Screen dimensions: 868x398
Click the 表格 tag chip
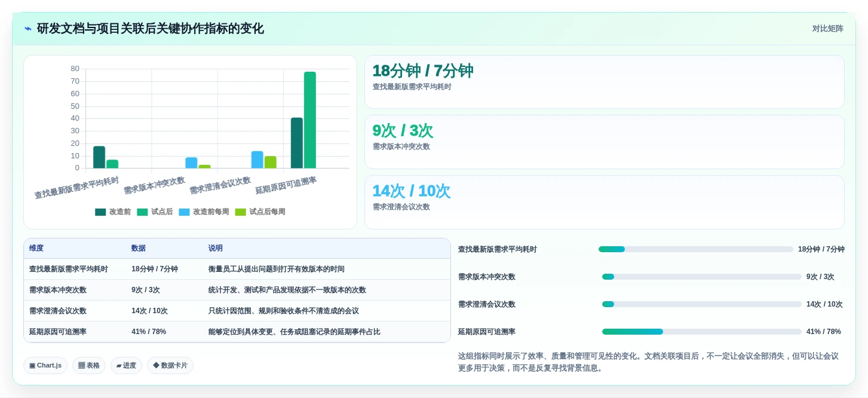pos(89,366)
